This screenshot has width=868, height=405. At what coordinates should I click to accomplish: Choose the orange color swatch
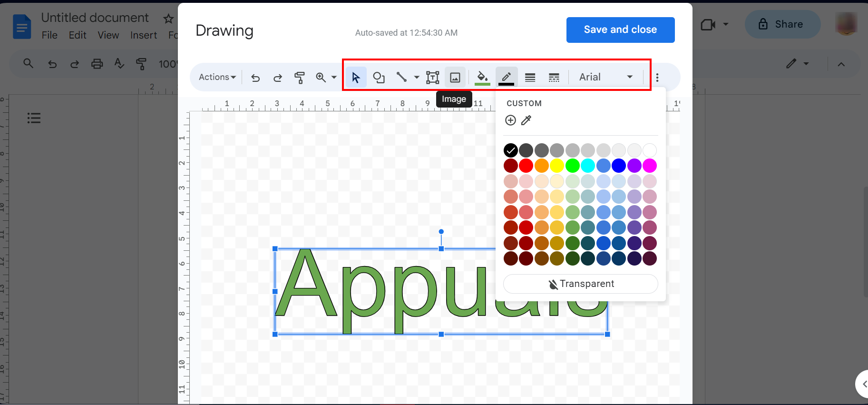pos(542,166)
